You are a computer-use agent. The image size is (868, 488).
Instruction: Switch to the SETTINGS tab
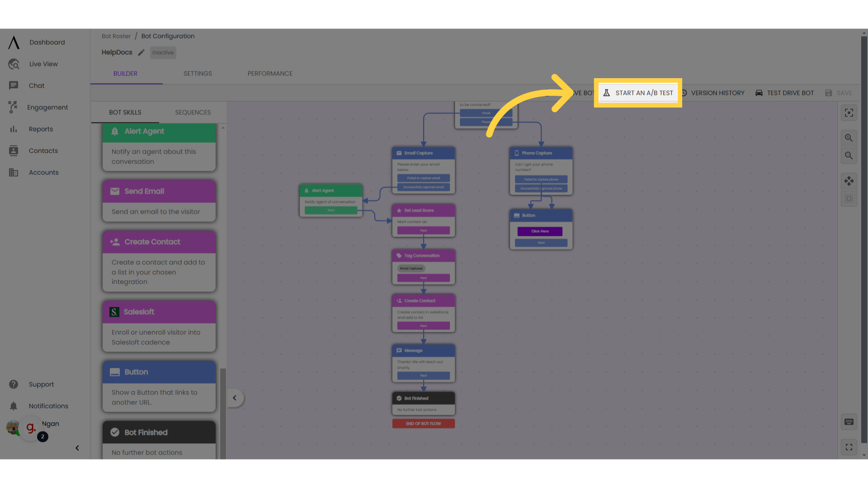(x=197, y=73)
